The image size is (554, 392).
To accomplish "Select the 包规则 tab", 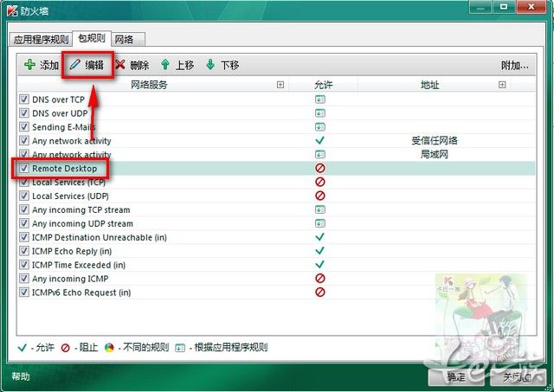I will pos(92,38).
